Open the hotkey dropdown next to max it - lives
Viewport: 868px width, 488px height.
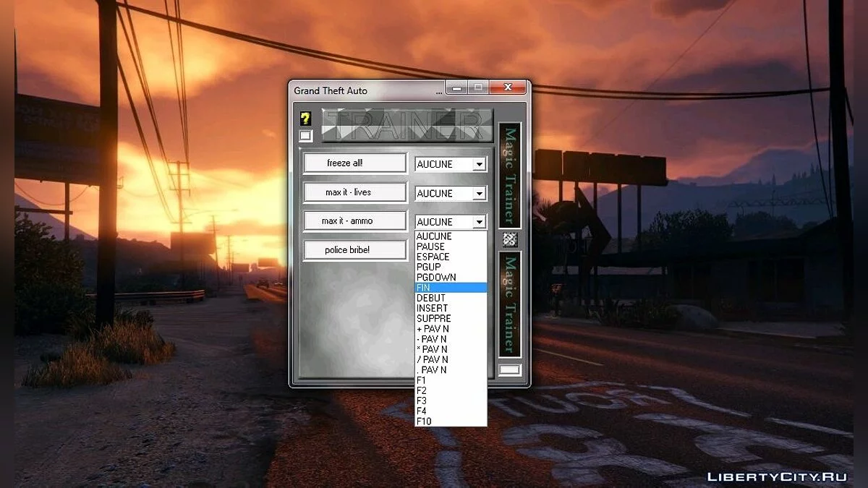(479, 194)
